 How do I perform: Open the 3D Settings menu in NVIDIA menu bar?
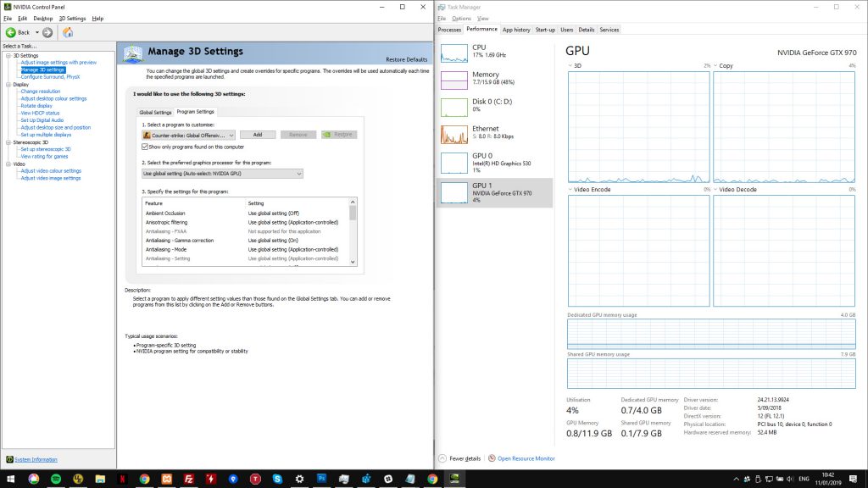tap(73, 19)
